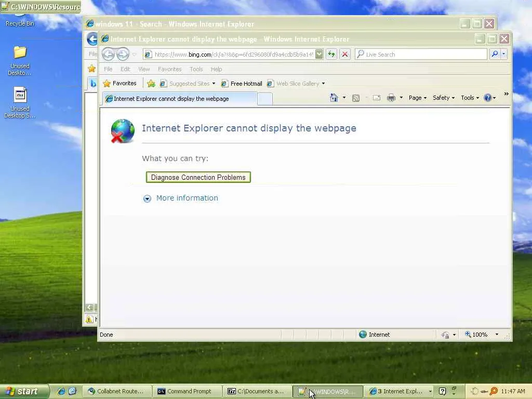The height and width of the screenshot is (399, 532).
Task: Open the File menu
Action: [x=108, y=69]
